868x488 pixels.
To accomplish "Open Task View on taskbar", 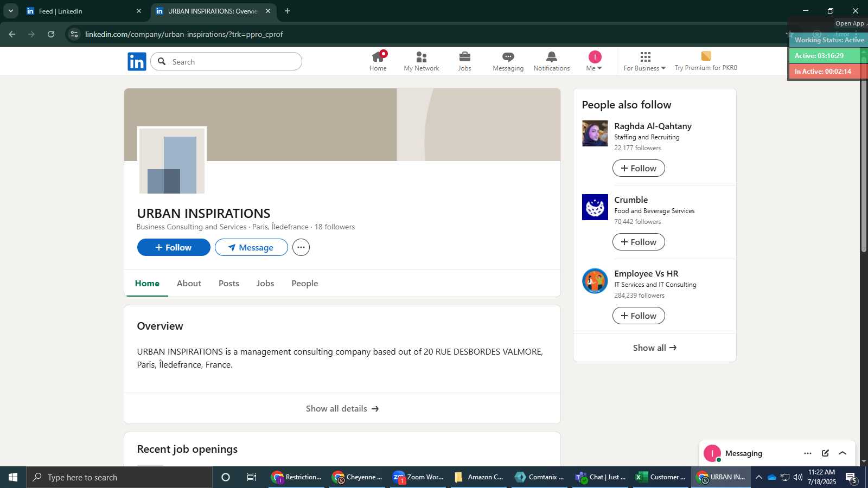I will [x=252, y=477].
